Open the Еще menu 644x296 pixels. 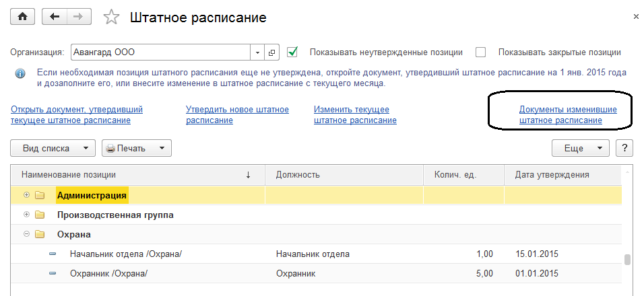pyautogui.click(x=580, y=148)
